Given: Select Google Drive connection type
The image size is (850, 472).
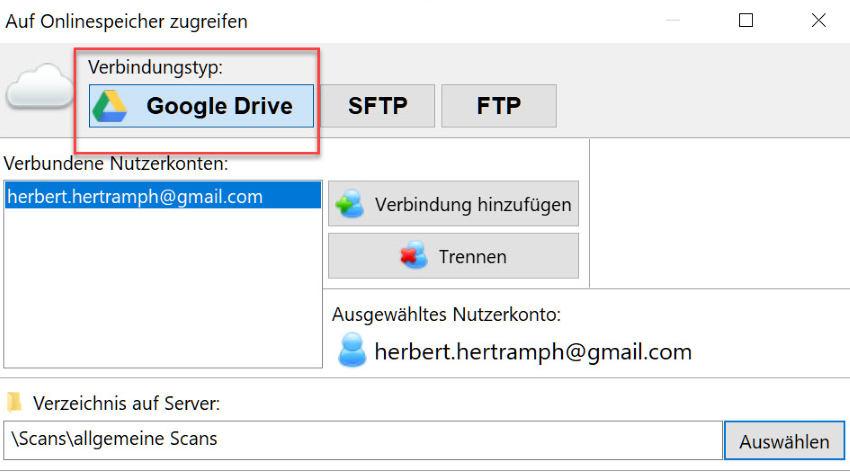Looking at the screenshot, I should click(201, 106).
